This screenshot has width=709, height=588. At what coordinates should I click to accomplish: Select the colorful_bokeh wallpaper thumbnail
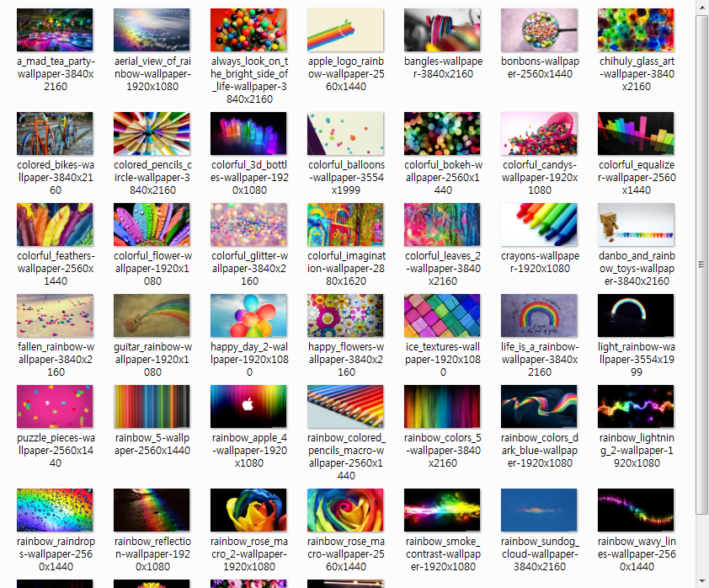coord(442,133)
